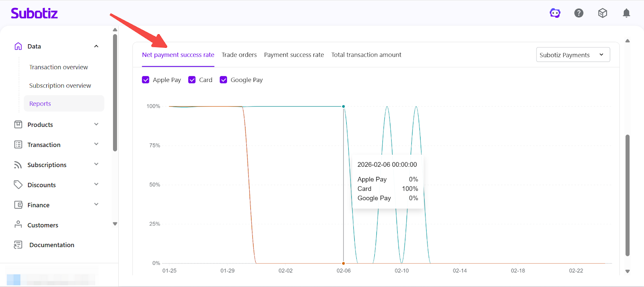The height and width of the screenshot is (287, 644).
Task: Click the Customers person icon
Action: coord(18,225)
